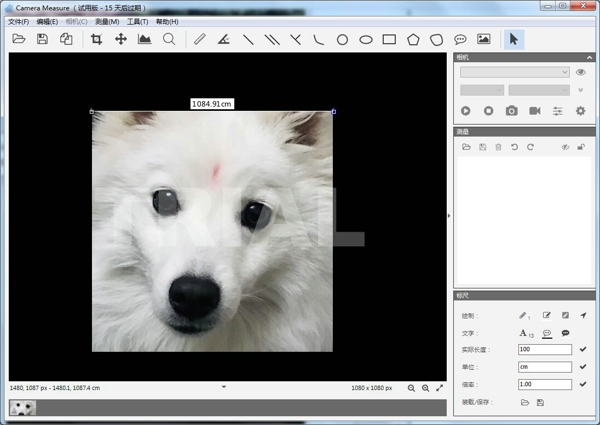
Task: Open the histogram tool
Action: 145,39
